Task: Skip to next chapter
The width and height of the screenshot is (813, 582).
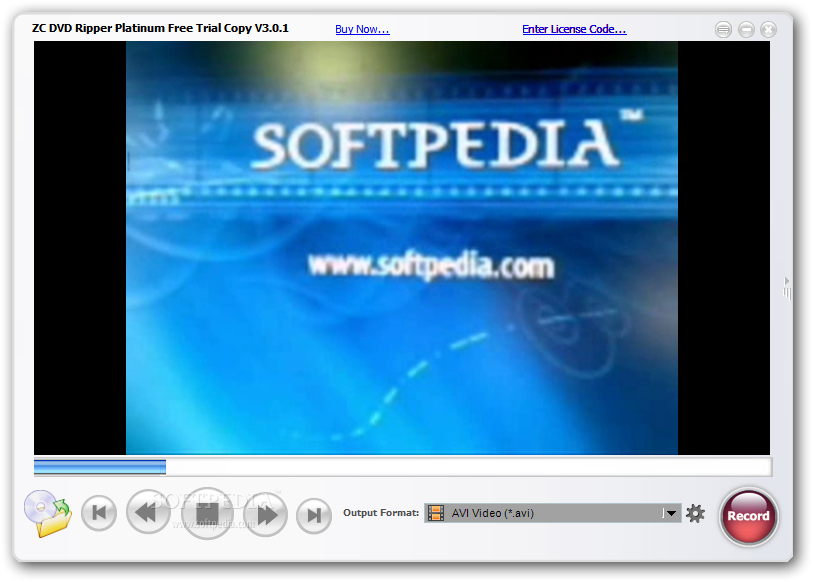Action: coord(314,516)
